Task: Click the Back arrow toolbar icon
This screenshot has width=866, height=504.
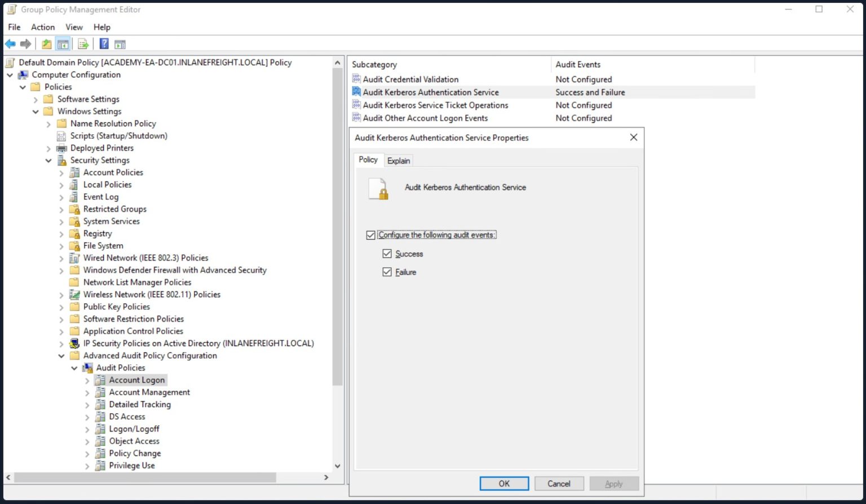Action: [10, 44]
